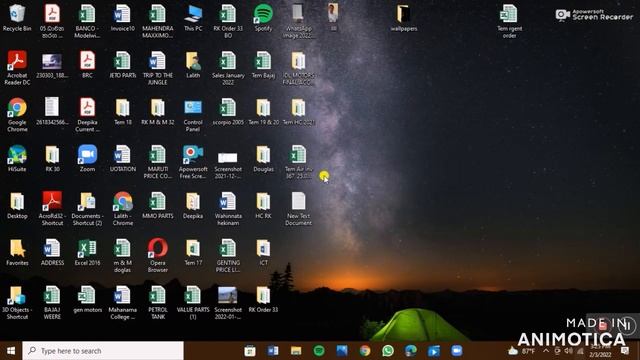Select the Sales January 2022 spreadsheet
The width and height of the screenshot is (640, 360).
[x=228, y=68]
